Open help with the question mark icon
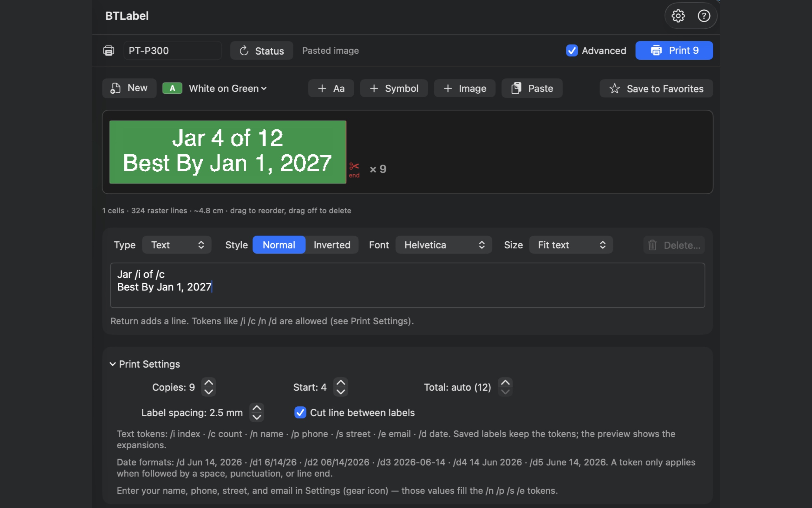This screenshot has width=812, height=508. click(x=704, y=16)
